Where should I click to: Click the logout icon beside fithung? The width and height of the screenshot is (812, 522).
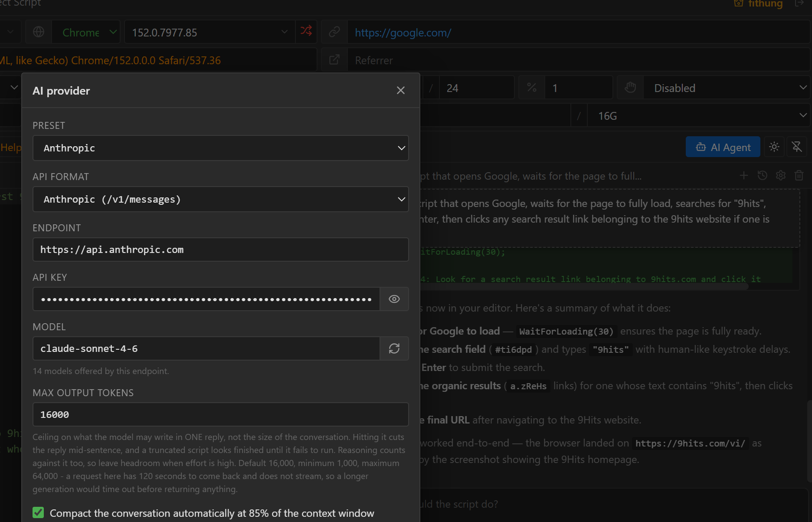click(x=799, y=3)
